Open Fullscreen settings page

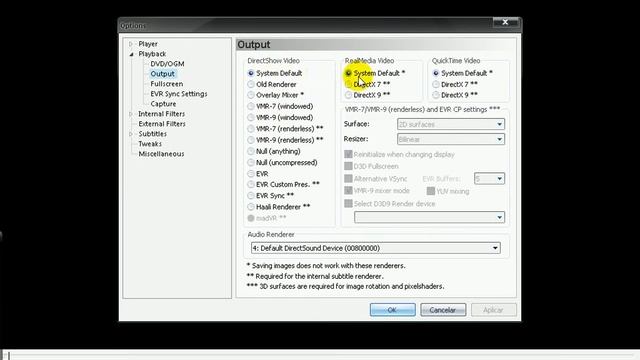tap(167, 84)
